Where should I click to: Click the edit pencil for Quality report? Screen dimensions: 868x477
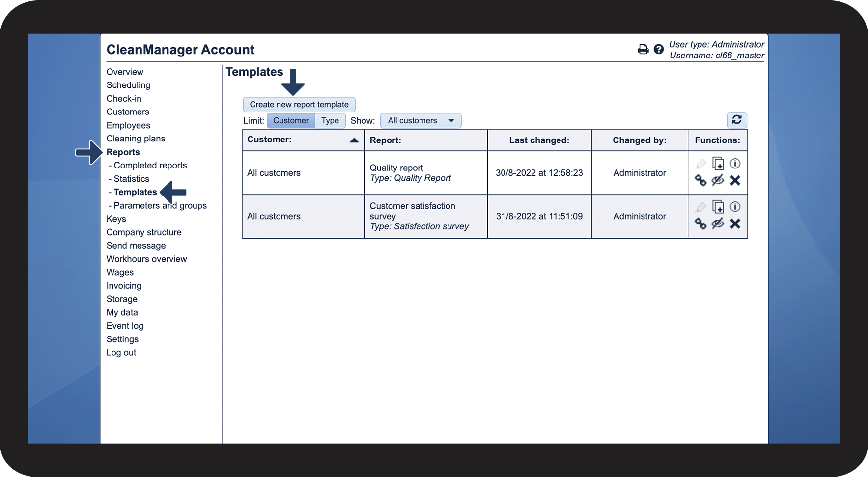(700, 164)
